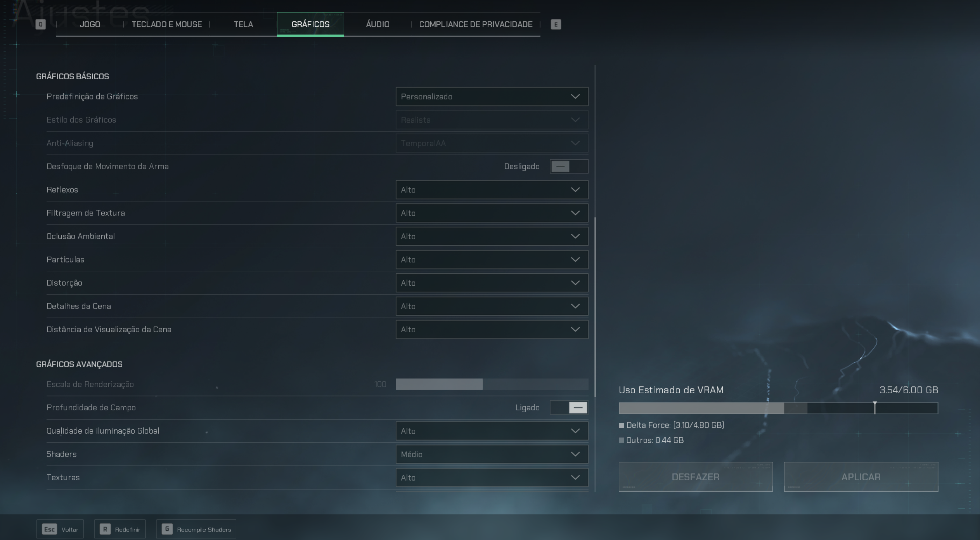Expand Distância de Visualização da Cena dropdown

492,330
